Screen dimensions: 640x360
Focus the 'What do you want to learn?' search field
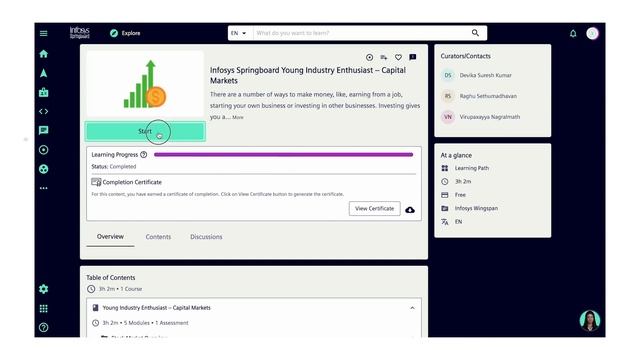pos(360,33)
